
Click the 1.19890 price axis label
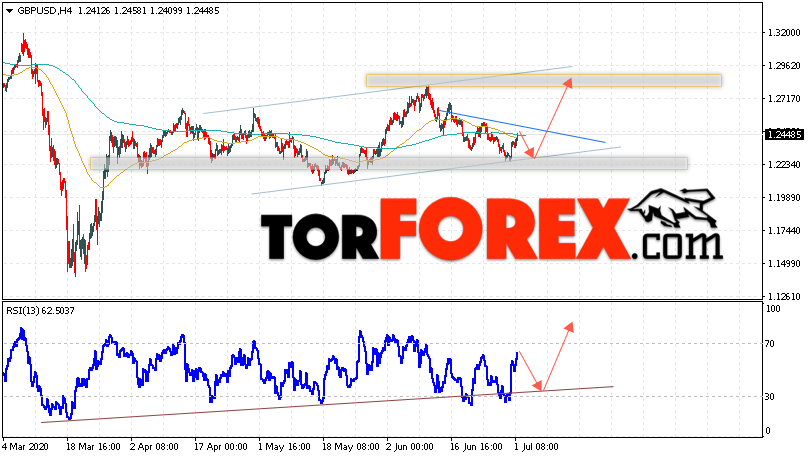(x=783, y=197)
